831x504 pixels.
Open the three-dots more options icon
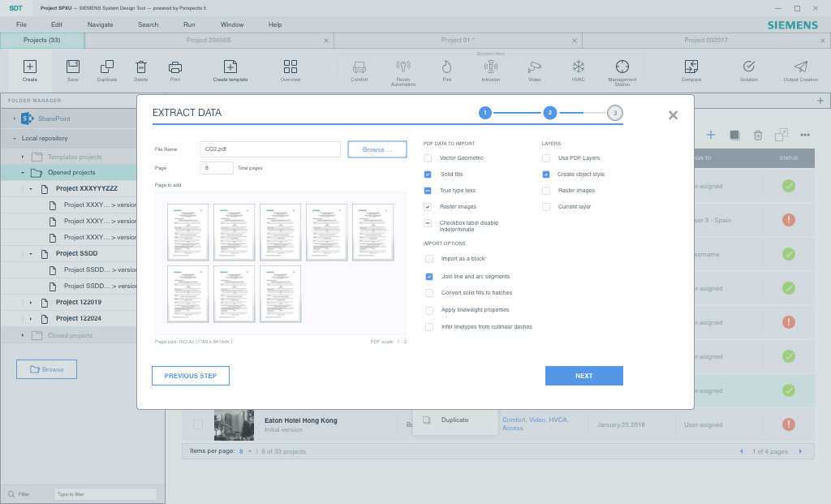[805, 136]
